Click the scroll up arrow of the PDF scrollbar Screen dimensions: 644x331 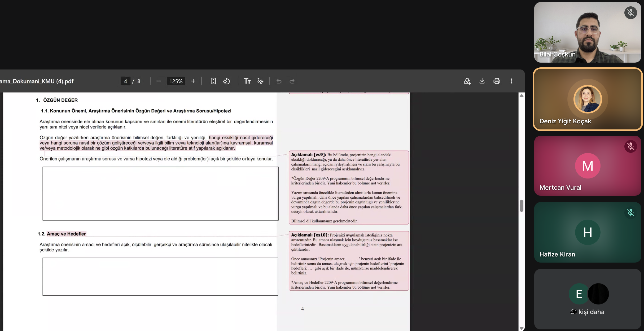(522, 96)
